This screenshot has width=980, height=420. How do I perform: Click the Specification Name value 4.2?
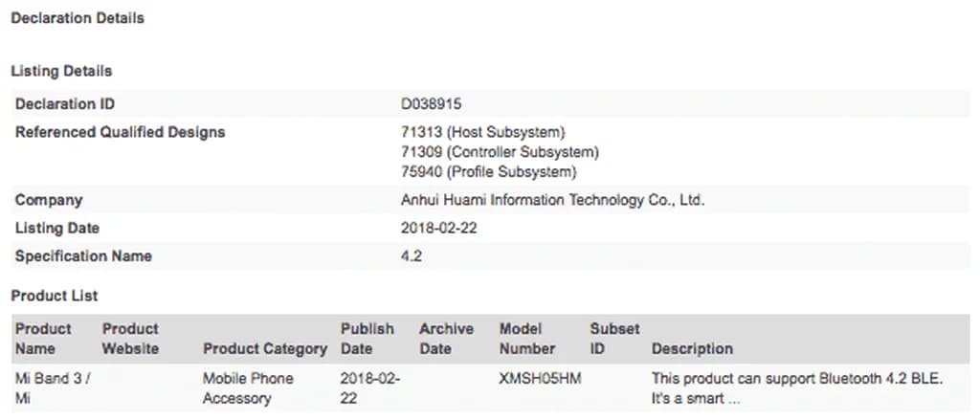(x=412, y=256)
